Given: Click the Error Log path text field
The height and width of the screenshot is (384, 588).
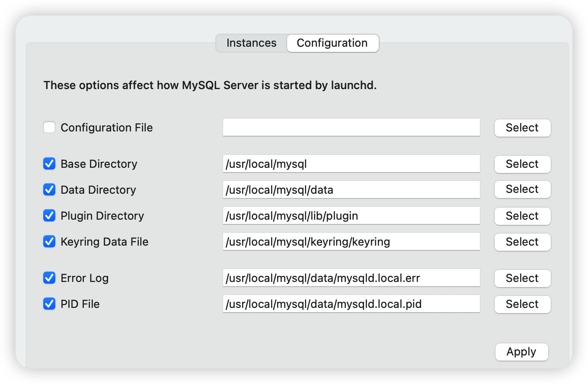Looking at the screenshot, I should click(x=351, y=278).
